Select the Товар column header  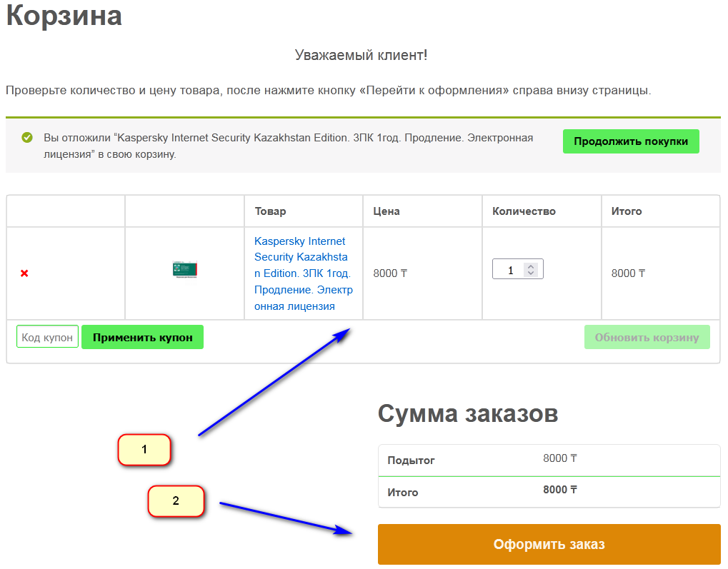[270, 211]
